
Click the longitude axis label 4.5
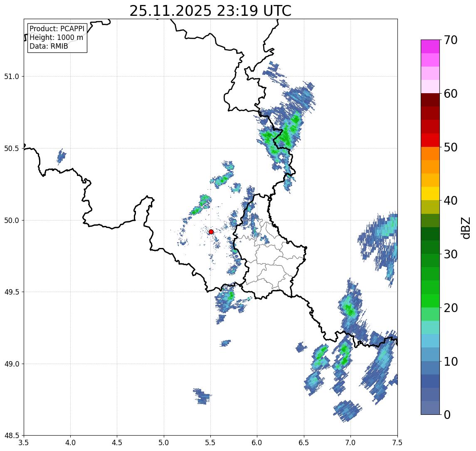[117, 443]
